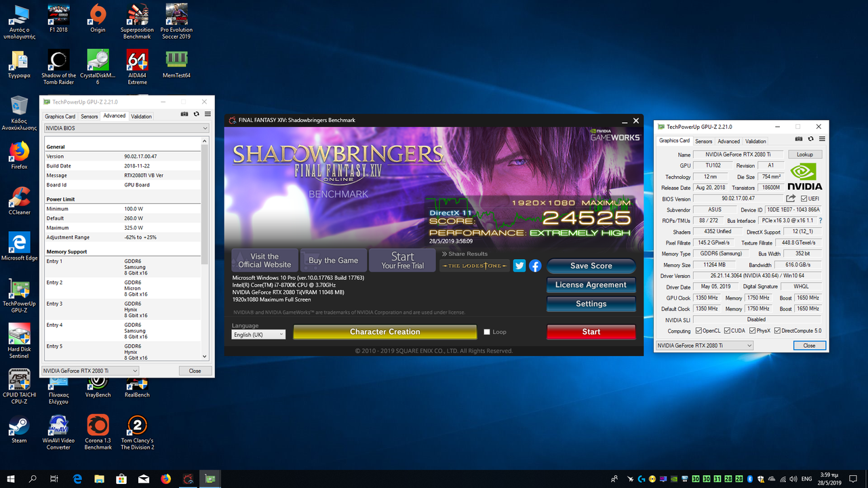Viewport: 868px width, 488px height.
Task: Click Start Your Free Trial button
Action: pyautogui.click(x=403, y=260)
